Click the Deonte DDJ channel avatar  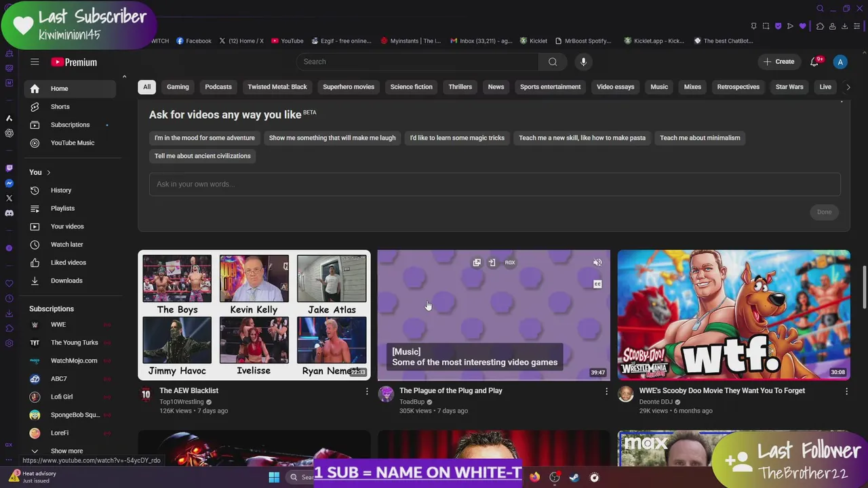tap(626, 394)
